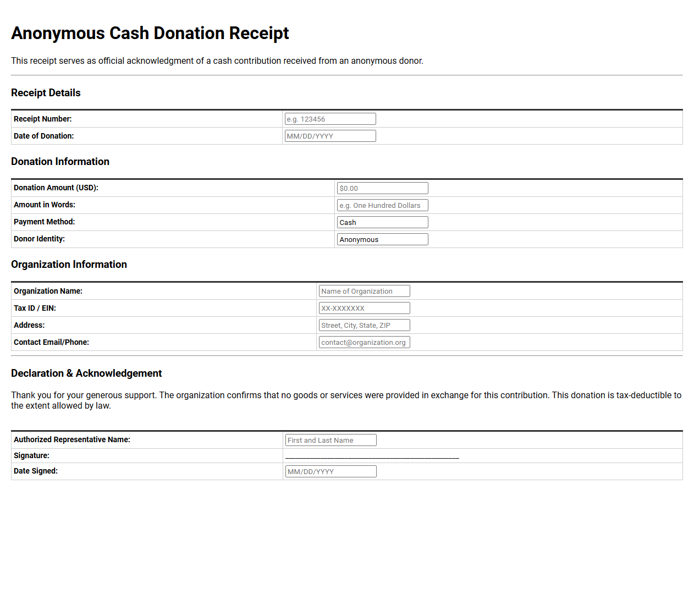The height and width of the screenshot is (616, 694).
Task: Select the 'Donor Identity:' label
Action: click(x=39, y=239)
